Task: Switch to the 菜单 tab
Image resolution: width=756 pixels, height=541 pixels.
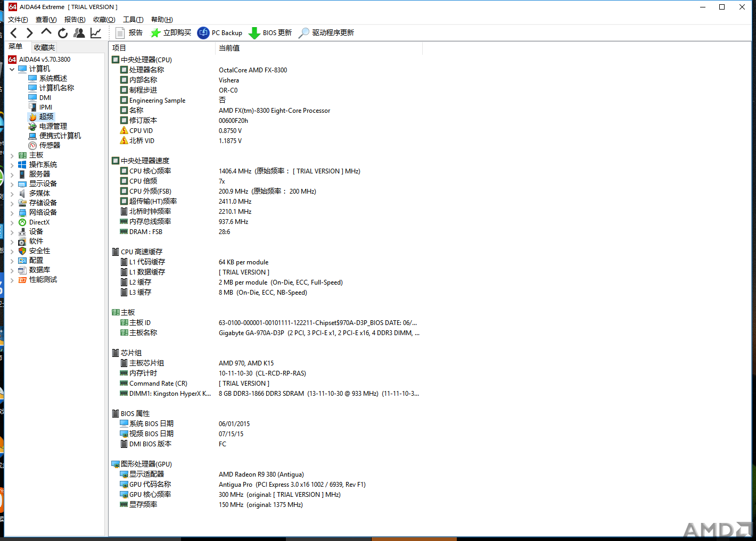Action: [15, 47]
